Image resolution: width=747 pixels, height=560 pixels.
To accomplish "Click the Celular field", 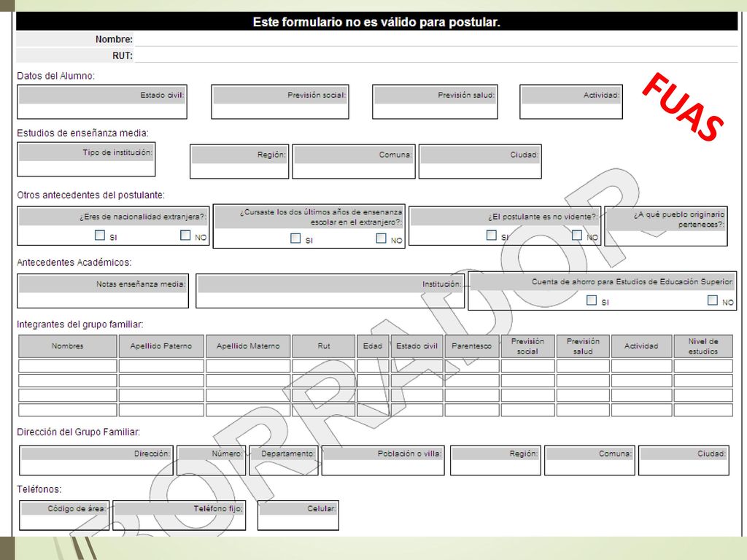I will tap(298, 516).
